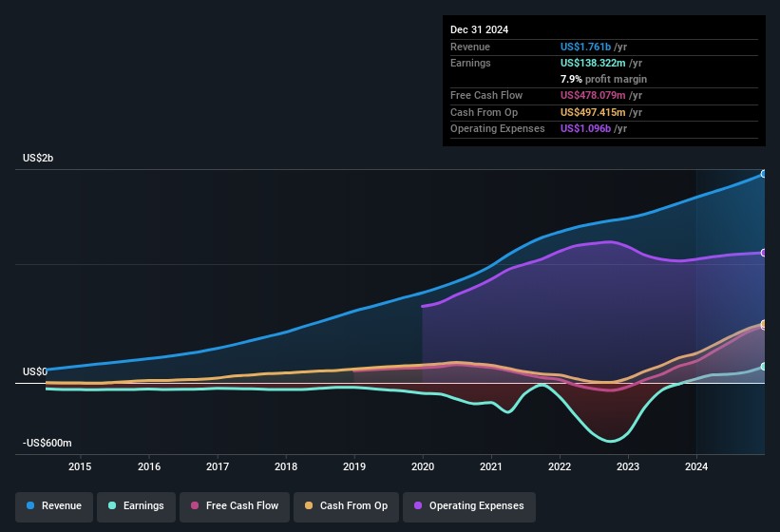The image size is (780, 532).
Task: Toggle the Free Cash Flow legend item
Action: (234, 506)
